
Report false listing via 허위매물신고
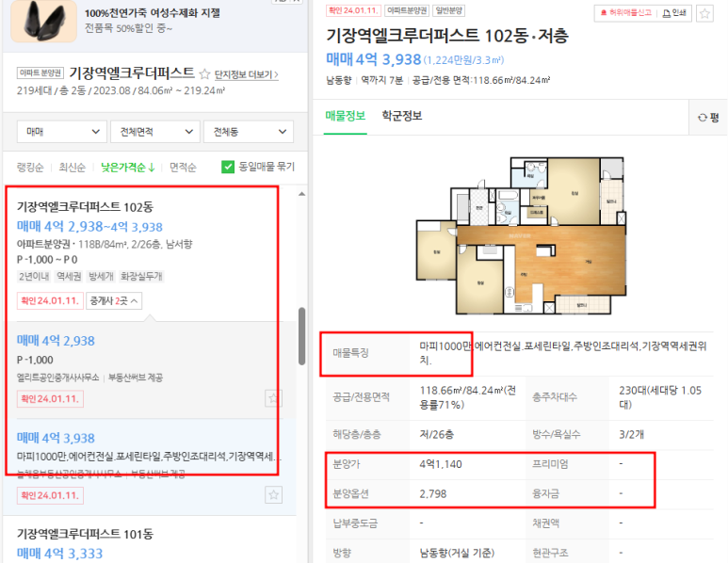coord(626,13)
